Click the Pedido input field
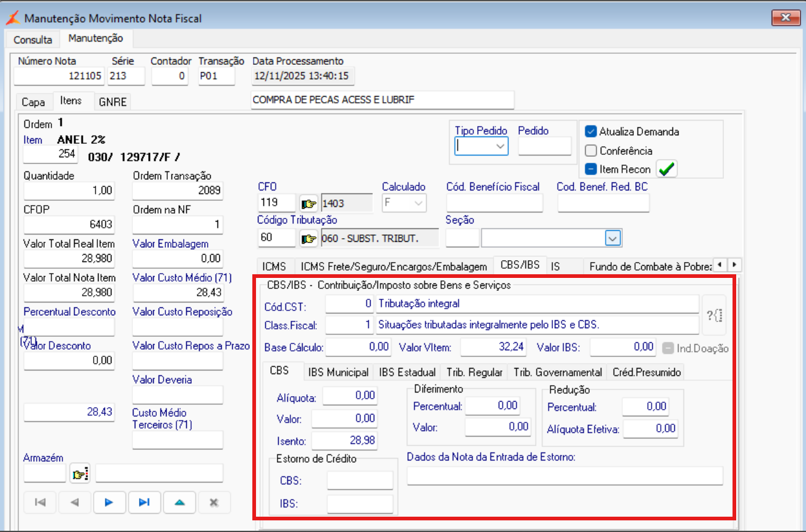 tap(544, 146)
